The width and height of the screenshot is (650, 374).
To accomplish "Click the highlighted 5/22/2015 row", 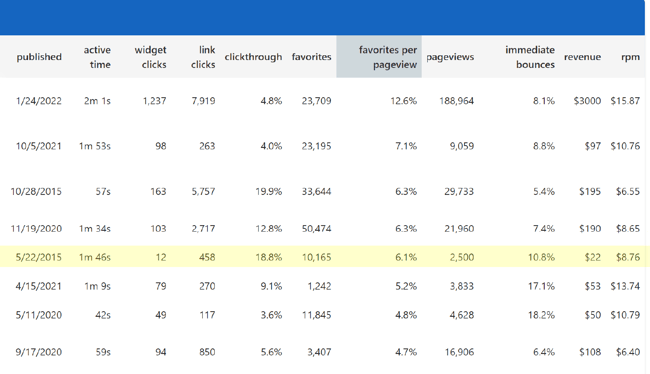I will 323,257.
